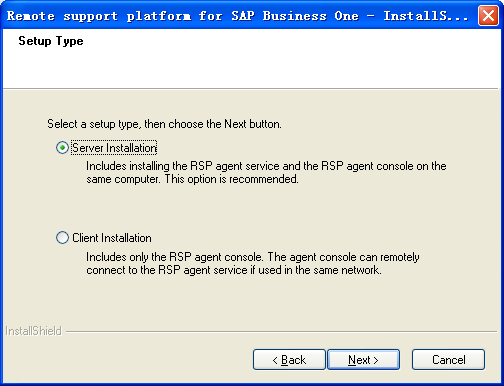Cancel the installation wizard

448,360
